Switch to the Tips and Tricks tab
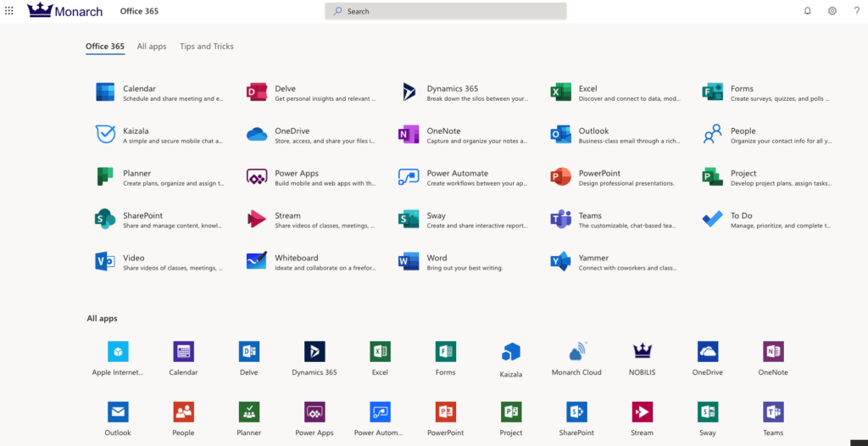 207,47
